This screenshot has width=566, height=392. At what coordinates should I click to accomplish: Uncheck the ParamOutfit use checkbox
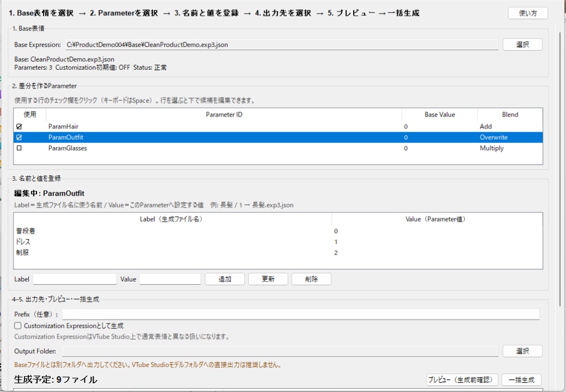tap(19, 137)
